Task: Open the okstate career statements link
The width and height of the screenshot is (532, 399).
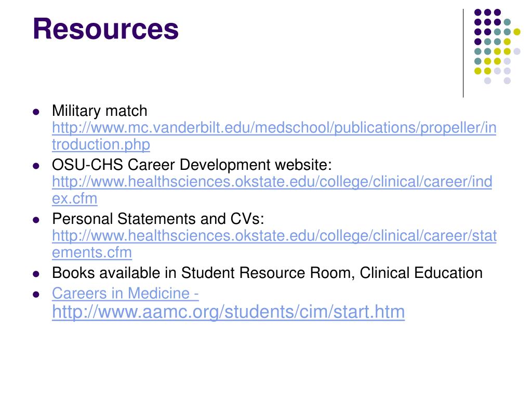Action: point(274,236)
